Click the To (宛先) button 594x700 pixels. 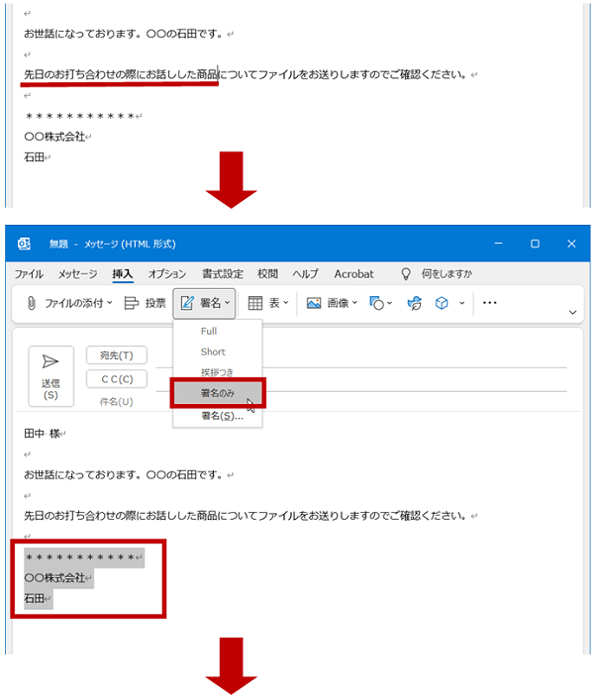click(117, 355)
